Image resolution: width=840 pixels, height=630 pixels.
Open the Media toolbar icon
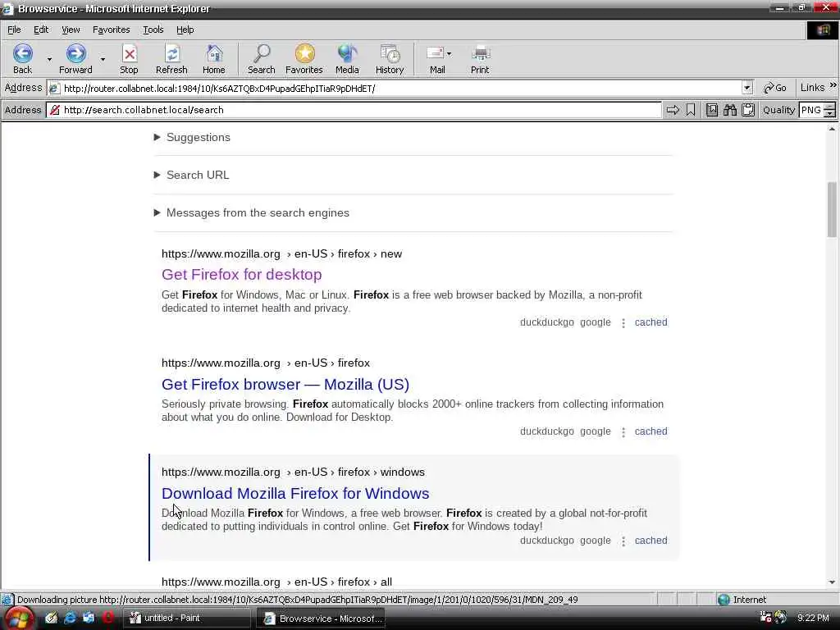point(347,54)
